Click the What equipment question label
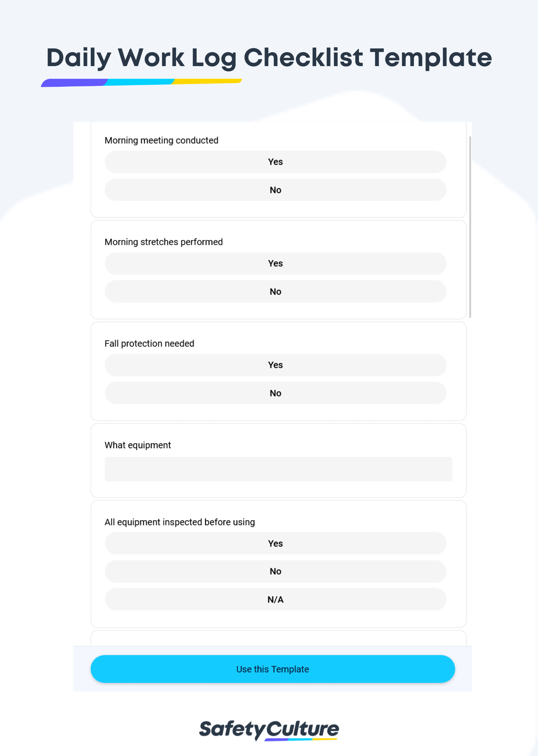The image size is (538, 756). click(x=138, y=445)
